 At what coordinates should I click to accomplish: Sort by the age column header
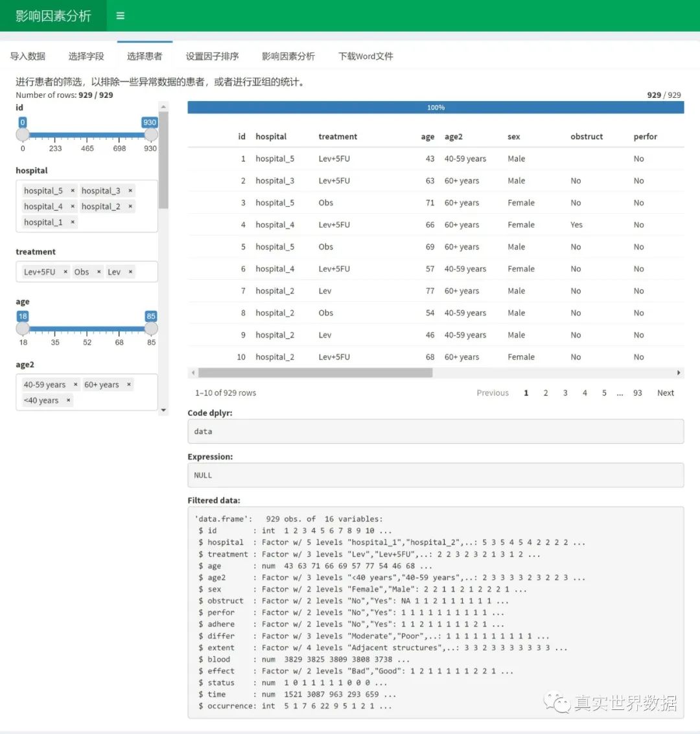[x=428, y=137]
